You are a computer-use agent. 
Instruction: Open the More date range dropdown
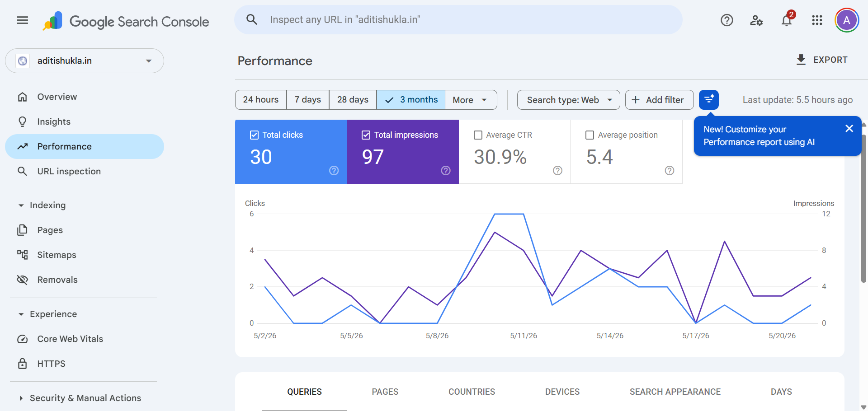[471, 100]
